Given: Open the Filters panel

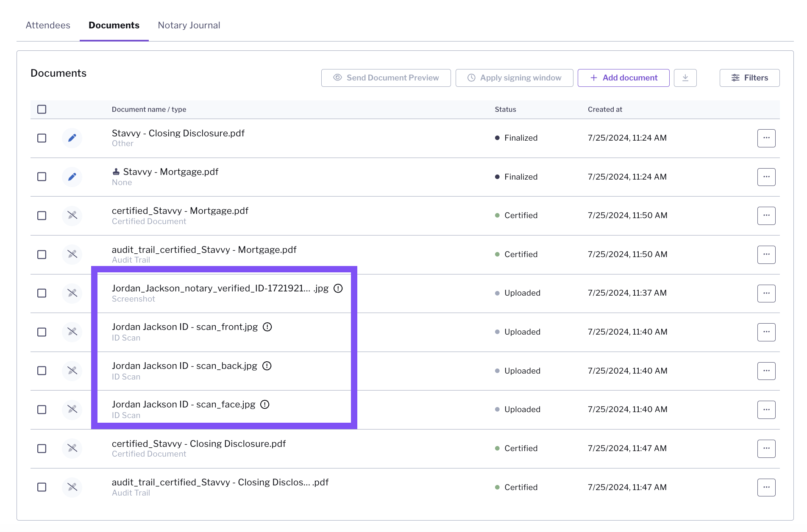Looking at the screenshot, I should tap(749, 78).
